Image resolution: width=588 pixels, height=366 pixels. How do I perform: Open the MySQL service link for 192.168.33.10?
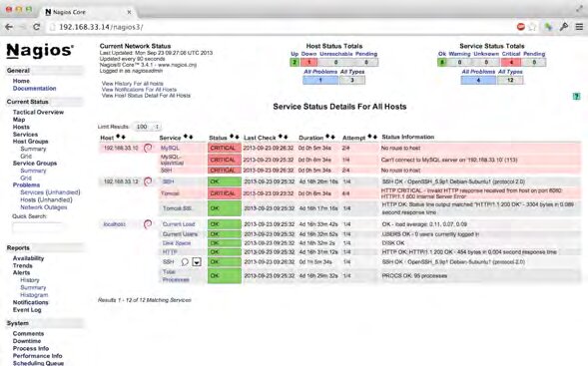[x=170, y=148]
